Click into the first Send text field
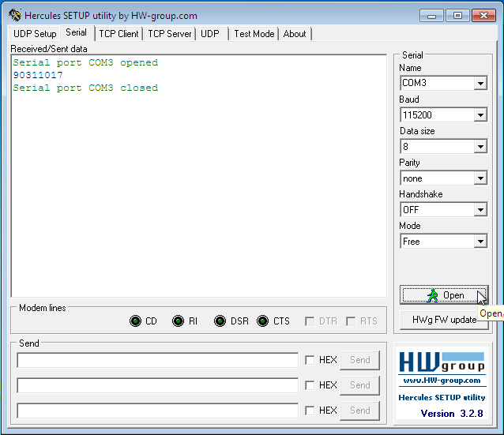Image resolution: width=504 pixels, height=435 pixels. click(157, 360)
